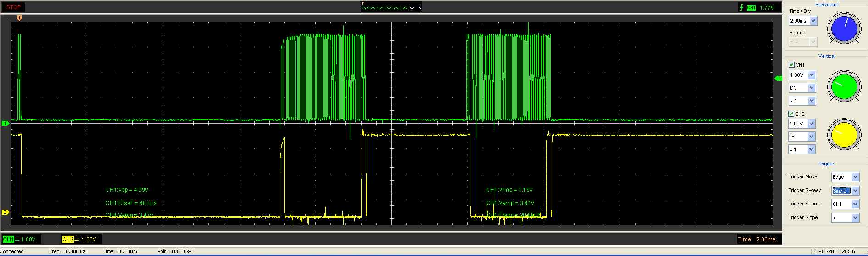This screenshot has width=868, height=256.
Task: Click the yellow CH2 label in bottom bar
Action: [x=68, y=239]
